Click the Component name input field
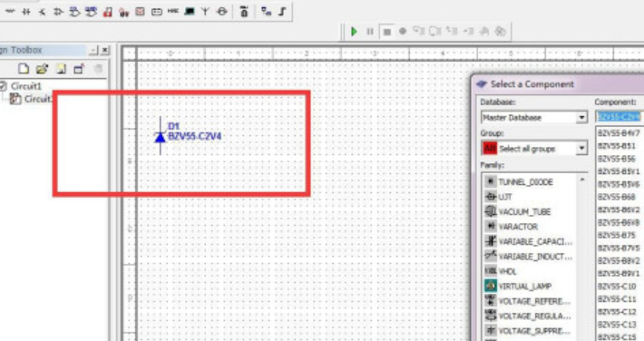Screen dimensions: 644x341 [x=620, y=117]
